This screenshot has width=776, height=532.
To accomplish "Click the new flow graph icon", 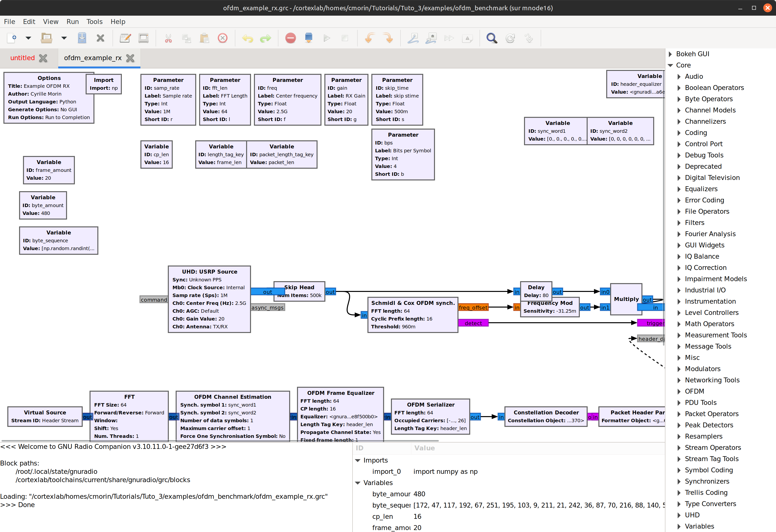I will [12, 38].
